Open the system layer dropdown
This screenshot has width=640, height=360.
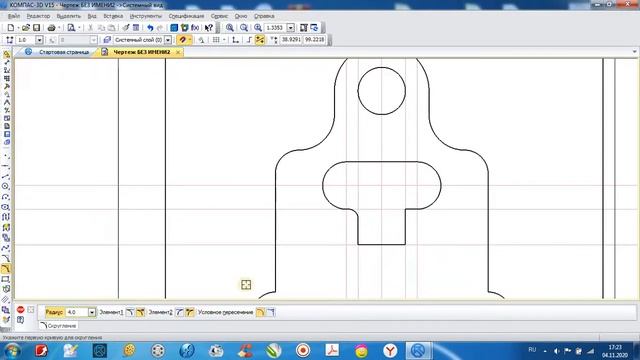(168, 40)
